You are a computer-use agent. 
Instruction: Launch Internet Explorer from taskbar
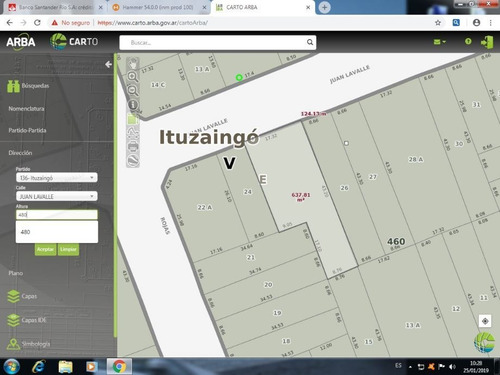[39, 367]
